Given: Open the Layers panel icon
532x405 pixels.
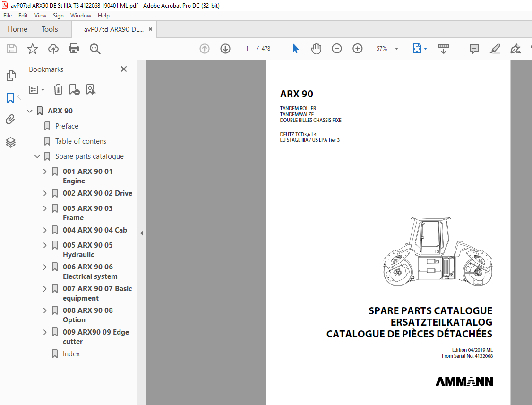Looking at the screenshot, I should tap(10, 142).
